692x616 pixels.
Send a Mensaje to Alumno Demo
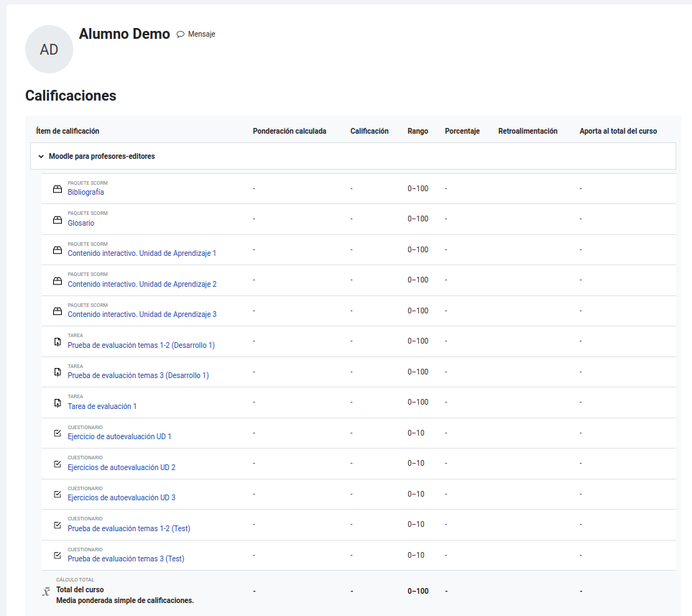[x=196, y=34]
